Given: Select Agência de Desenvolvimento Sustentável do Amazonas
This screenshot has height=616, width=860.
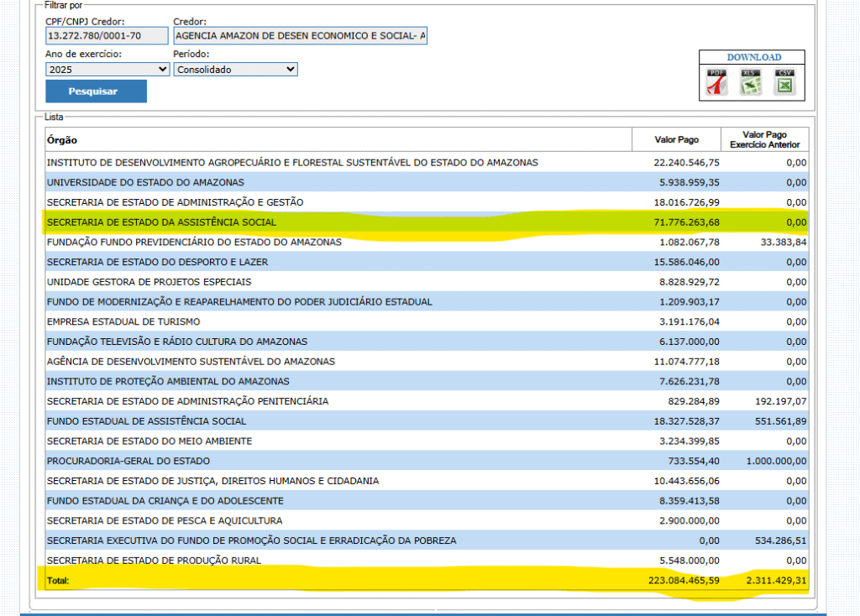Looking at the screenshot, I should coord(427,362).
